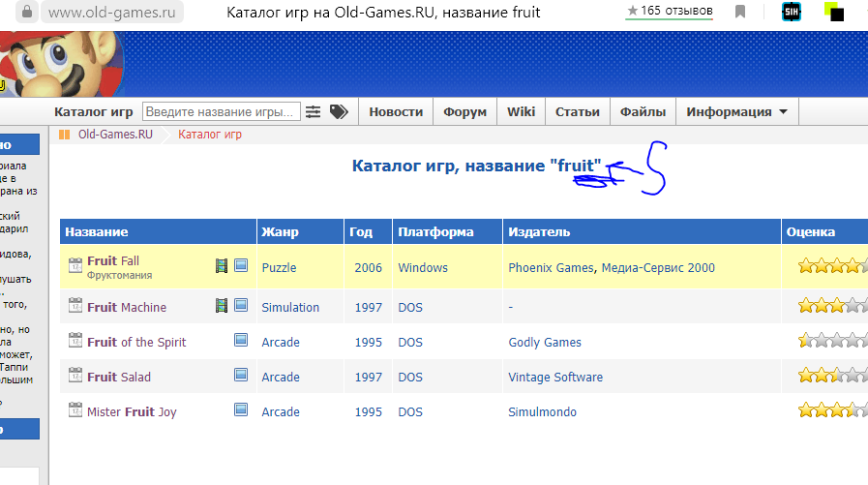Open the Fruit Salad game page

coord(119,377)
